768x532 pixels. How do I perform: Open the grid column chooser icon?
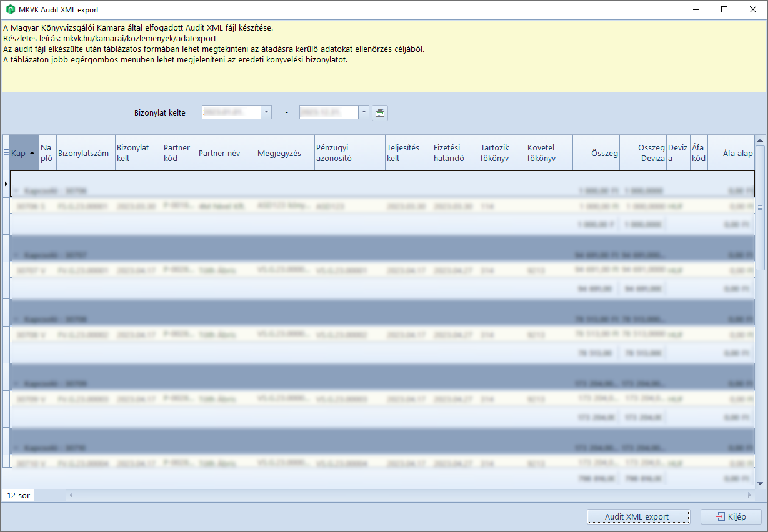[x=6, y=153]
